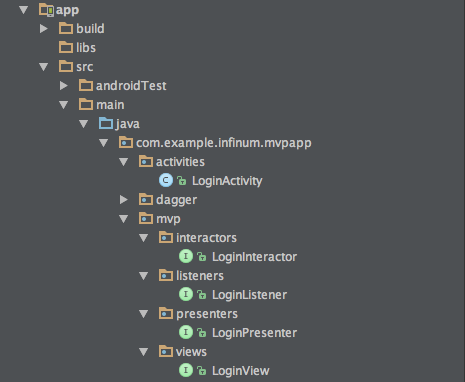Screen dimensions: 465x382
Task: Click the app module icon
Action: [x=46, y=10]
